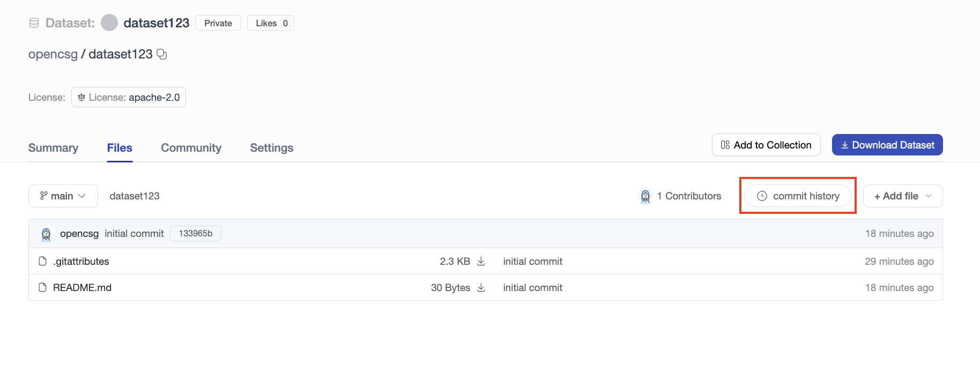Image resolution: width=980 pixels, height=372 pixels.
Task: View the commit history
Action: pos(798,196)
